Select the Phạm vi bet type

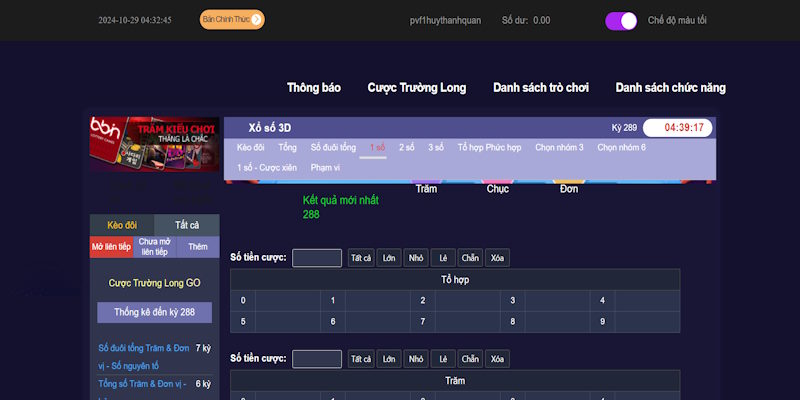325,167
